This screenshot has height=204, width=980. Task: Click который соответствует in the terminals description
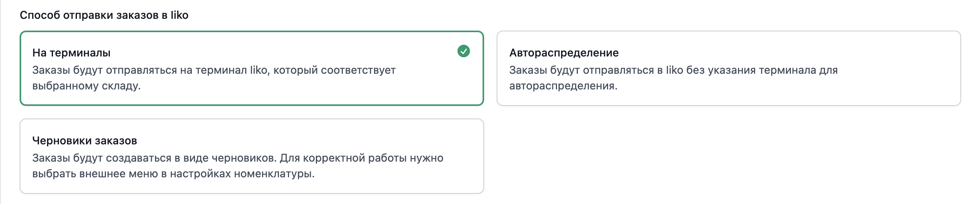[x=334, y=70]
